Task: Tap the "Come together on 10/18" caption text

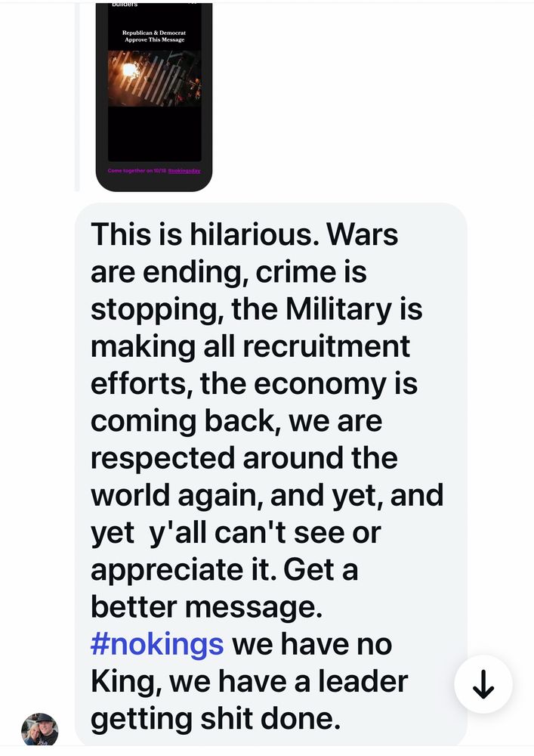Action: [x=137, y=171]
